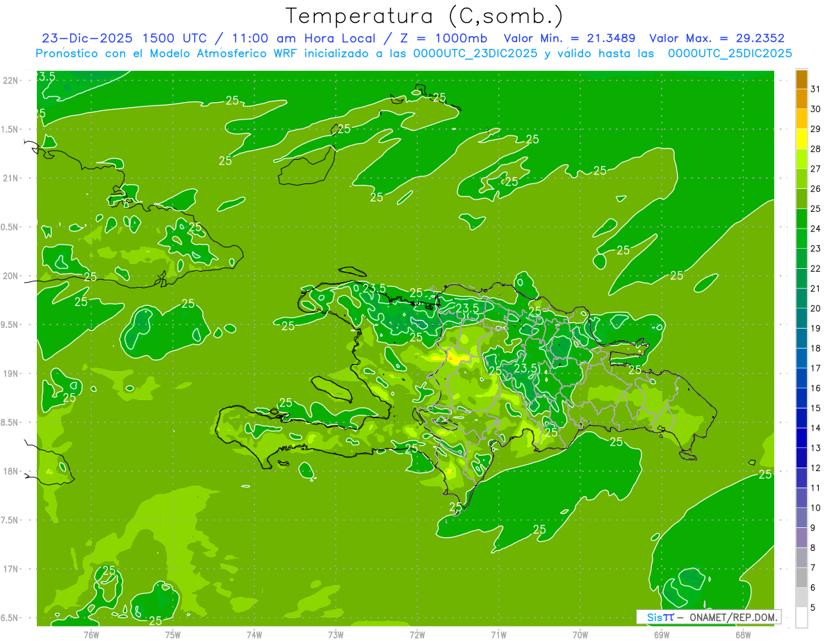Click the gray legend swatch between 6 and 7
Image resolution: width=834 pixels, height=644 pixels.
(801, 578)
